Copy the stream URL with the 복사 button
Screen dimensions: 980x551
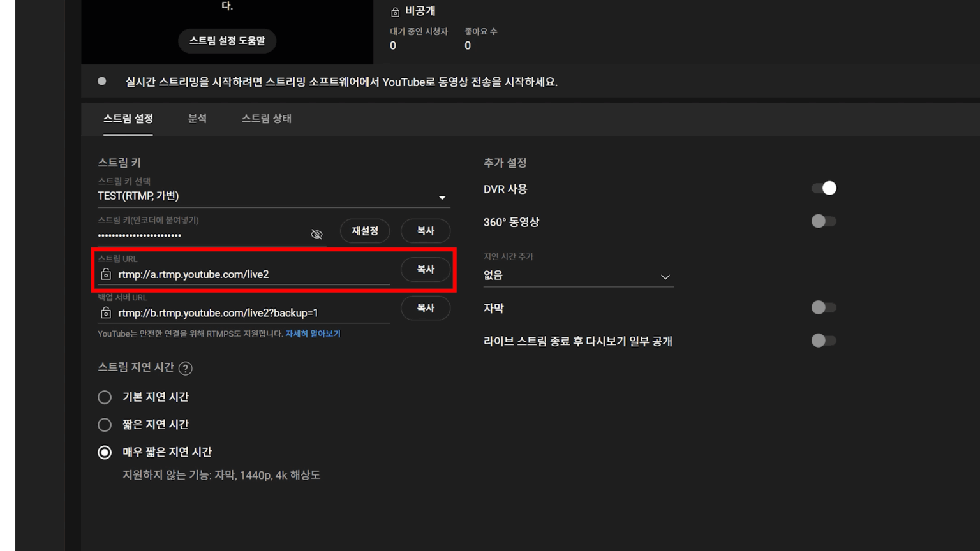pos(425,269)
